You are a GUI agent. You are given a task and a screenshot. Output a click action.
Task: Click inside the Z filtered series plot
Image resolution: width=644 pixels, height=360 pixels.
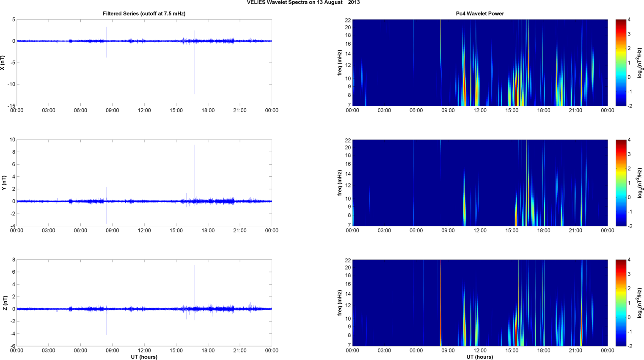[144, 303]
